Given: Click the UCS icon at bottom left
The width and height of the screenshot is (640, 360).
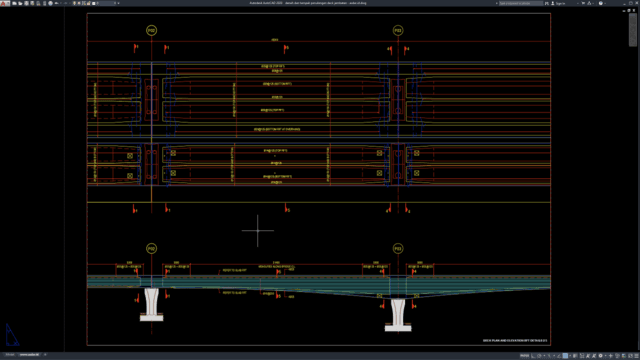Looking at the screenshot, I should point(12,335).
